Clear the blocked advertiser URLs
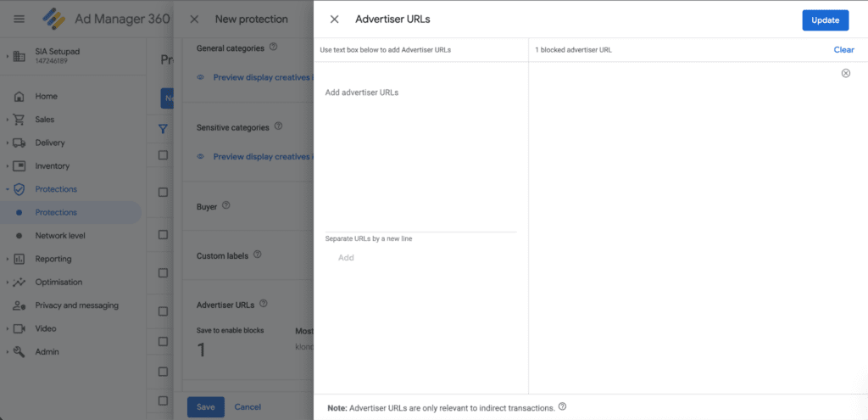Screen dimensions: 868x420 click(x=843, y=50)
